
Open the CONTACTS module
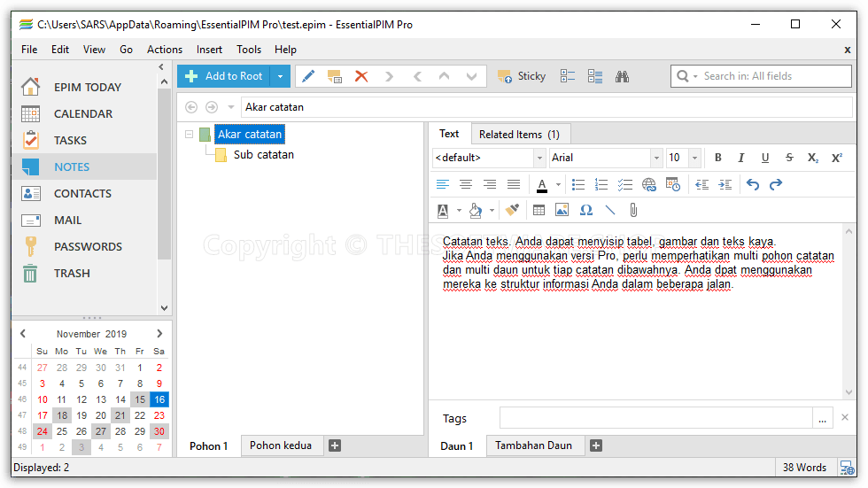82,193
